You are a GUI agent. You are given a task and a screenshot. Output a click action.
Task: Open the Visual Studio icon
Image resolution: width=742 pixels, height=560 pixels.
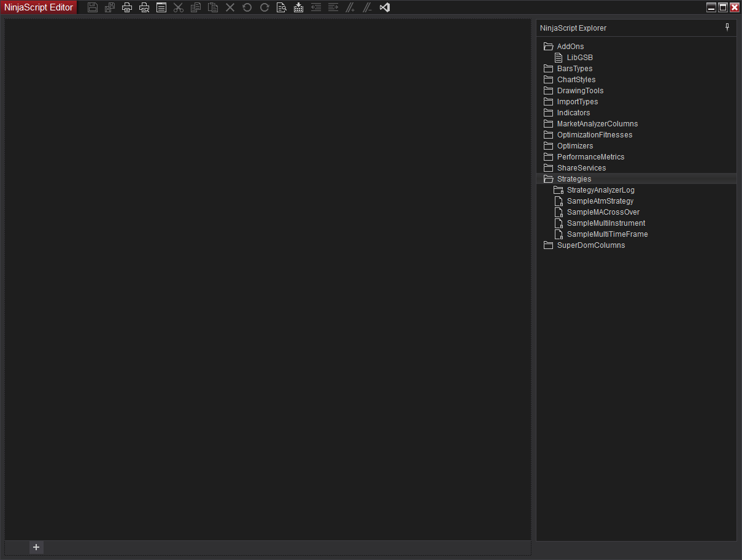[385, 7]
